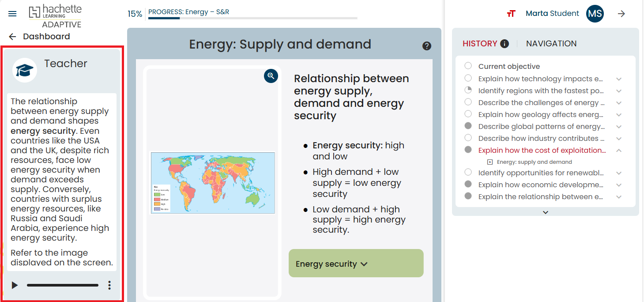Screen dimensions: 644x302
Task: Open the help question mark icon
Action: click(426, 46)
